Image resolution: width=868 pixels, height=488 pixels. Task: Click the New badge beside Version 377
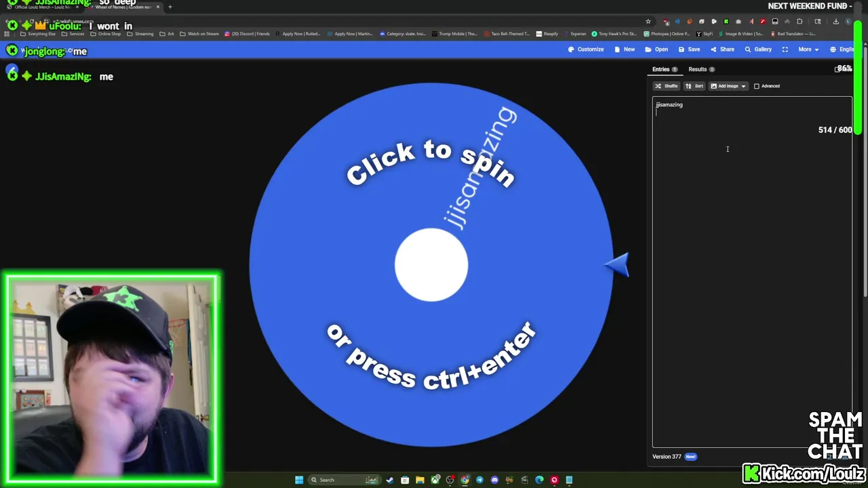[690, 457]
